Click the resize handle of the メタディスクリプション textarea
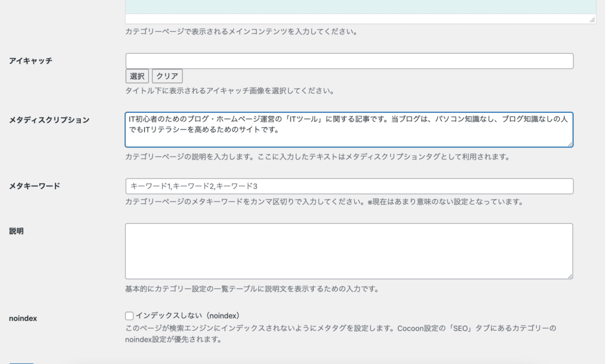This screenshot has height=364, width=605. 570,144
